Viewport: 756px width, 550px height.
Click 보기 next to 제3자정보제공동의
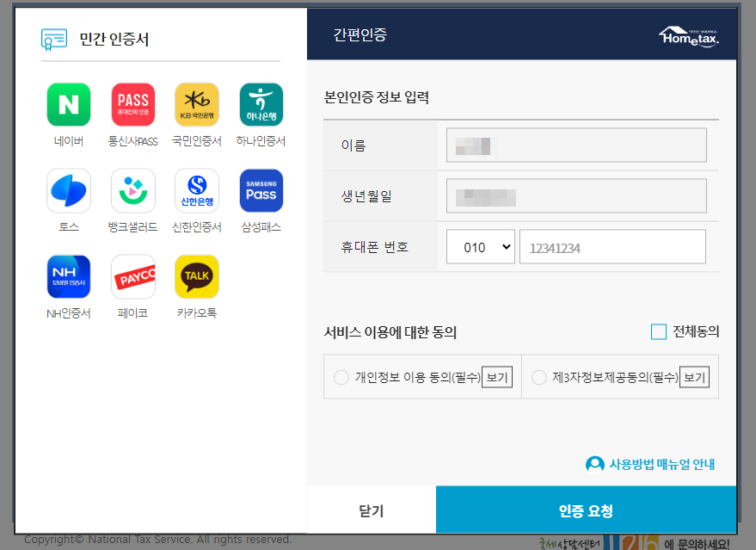[x=694, y=377]
